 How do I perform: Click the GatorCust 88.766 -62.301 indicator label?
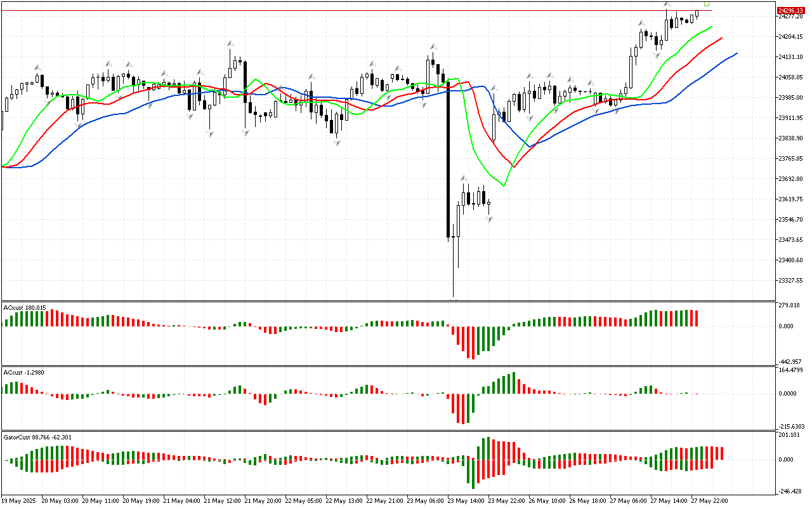37,437
